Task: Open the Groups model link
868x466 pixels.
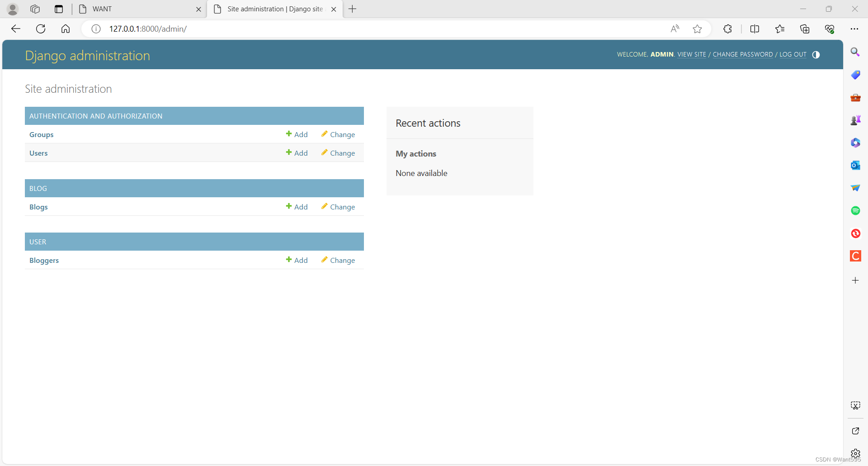Action: click(x=42, y=135)
